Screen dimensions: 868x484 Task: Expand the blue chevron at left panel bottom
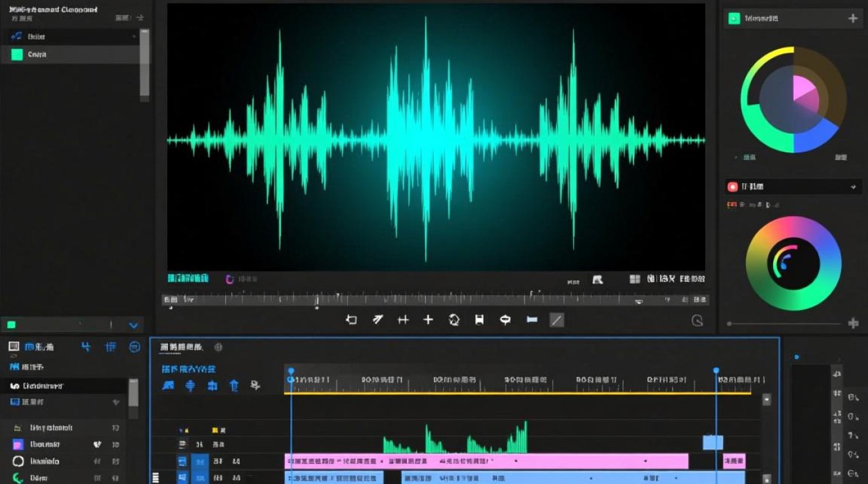pyautogui.click(x=134, y=325)
